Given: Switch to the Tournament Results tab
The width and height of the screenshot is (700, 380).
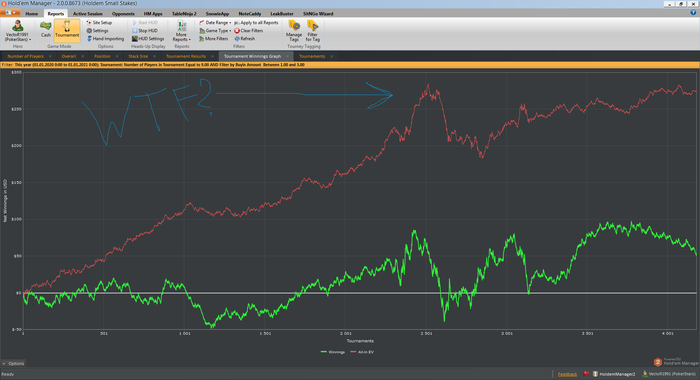Looking at the screenshot, I should [186, 56].
